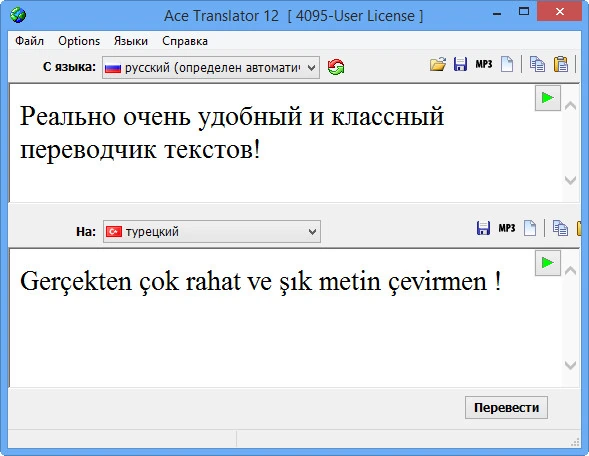Click the Ace Translator globe icon in title bar

(18, 15)
